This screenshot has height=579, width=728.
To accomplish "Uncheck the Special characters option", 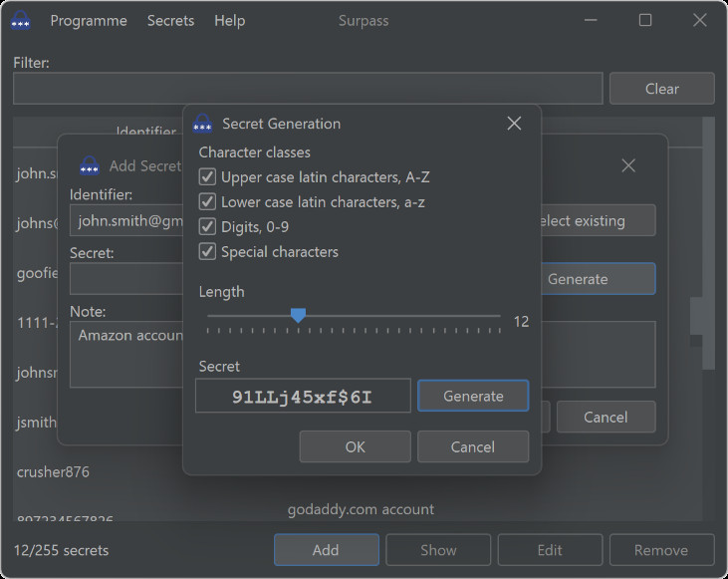I will [208, 252].
